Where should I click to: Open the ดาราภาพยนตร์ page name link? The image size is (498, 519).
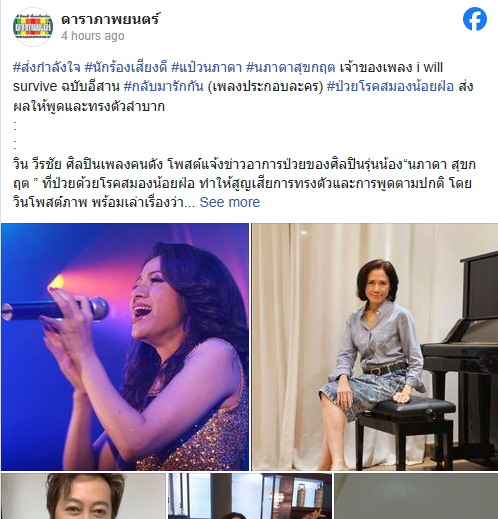(110, 19)
